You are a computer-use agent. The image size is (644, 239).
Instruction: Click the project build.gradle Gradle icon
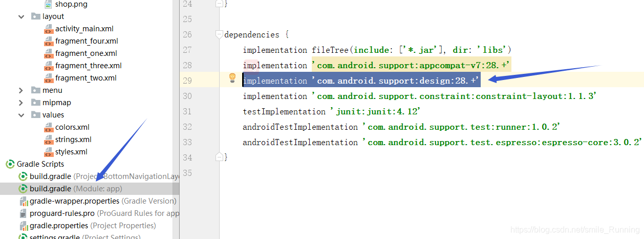point(23,176)
